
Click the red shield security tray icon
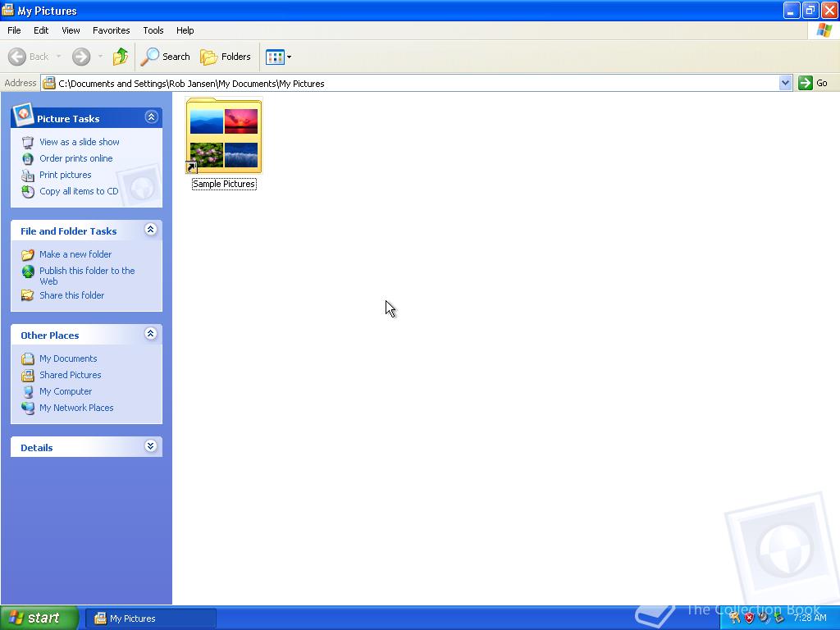tap(750, 618)
